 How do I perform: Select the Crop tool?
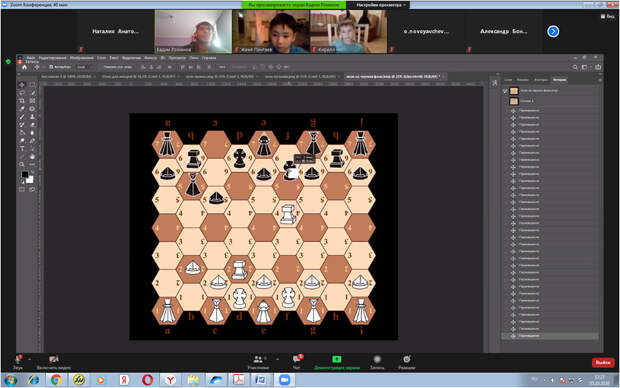click(22, 101)
